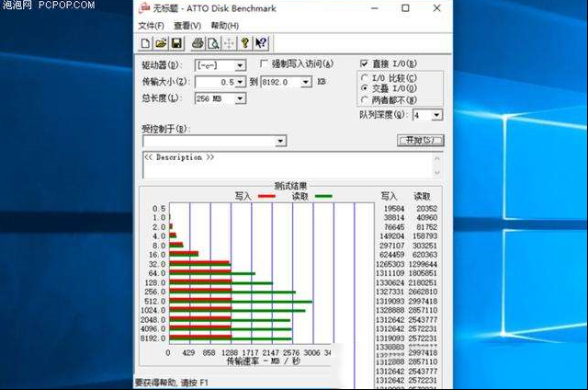Click the yellow question mark About icon
Viewport: 588px width, 390px height.
[245, 43]
